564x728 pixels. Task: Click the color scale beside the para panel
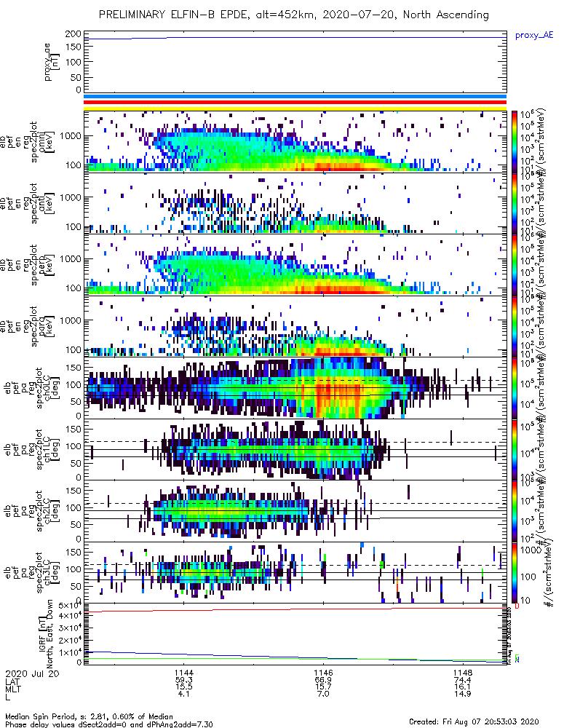[515, 326]
